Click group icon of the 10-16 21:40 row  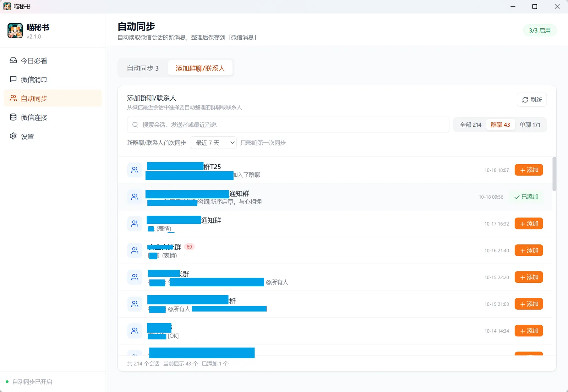(135, 250)
